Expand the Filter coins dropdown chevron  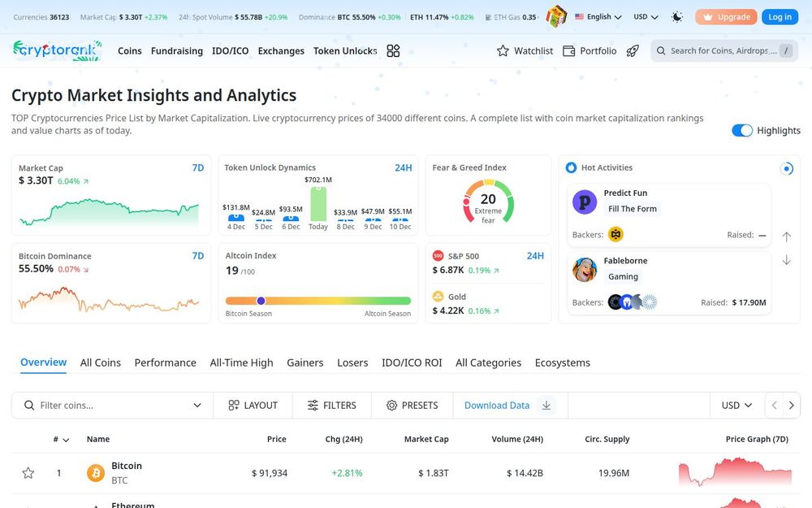[x=197, y=406]
